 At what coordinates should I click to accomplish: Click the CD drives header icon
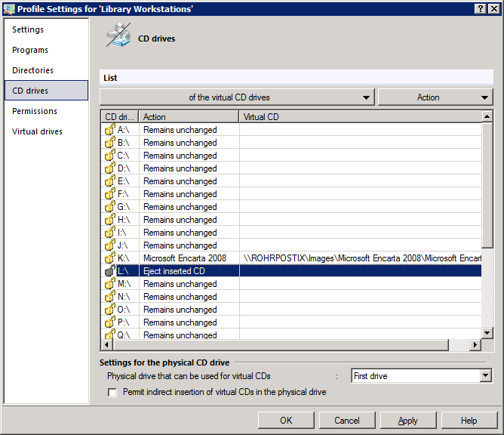118,35
